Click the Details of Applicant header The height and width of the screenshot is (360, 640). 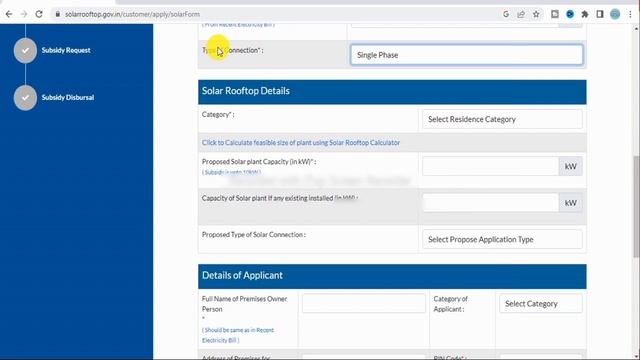[392, 276]
